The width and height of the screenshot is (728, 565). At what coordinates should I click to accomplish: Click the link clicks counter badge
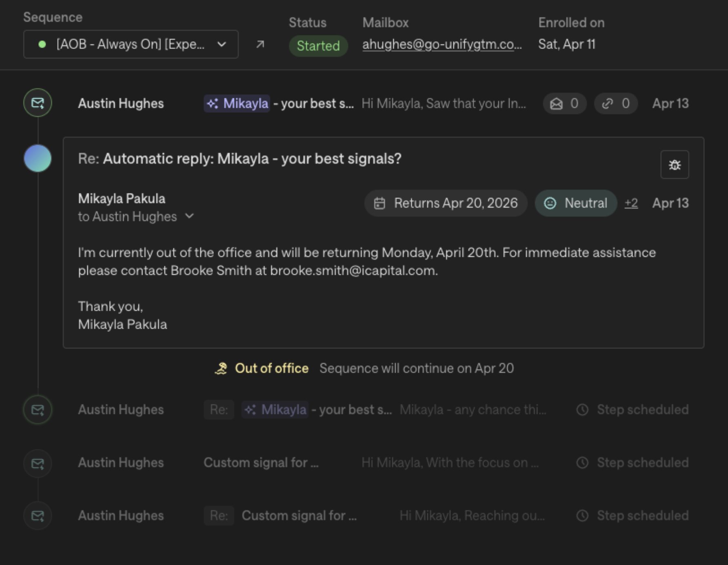click(x=616, y=103)
